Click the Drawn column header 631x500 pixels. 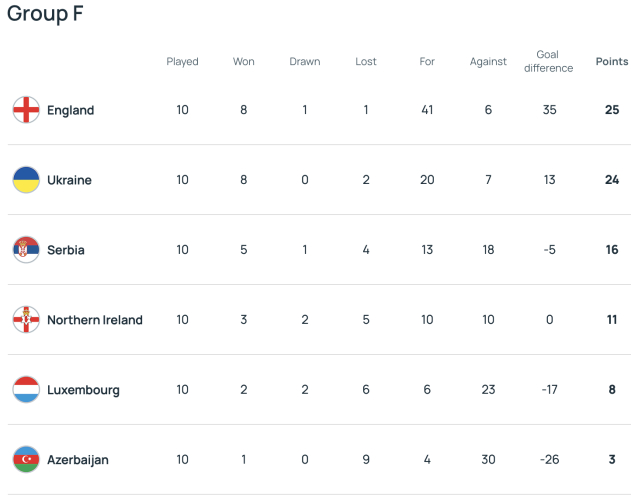click(305, 62)
